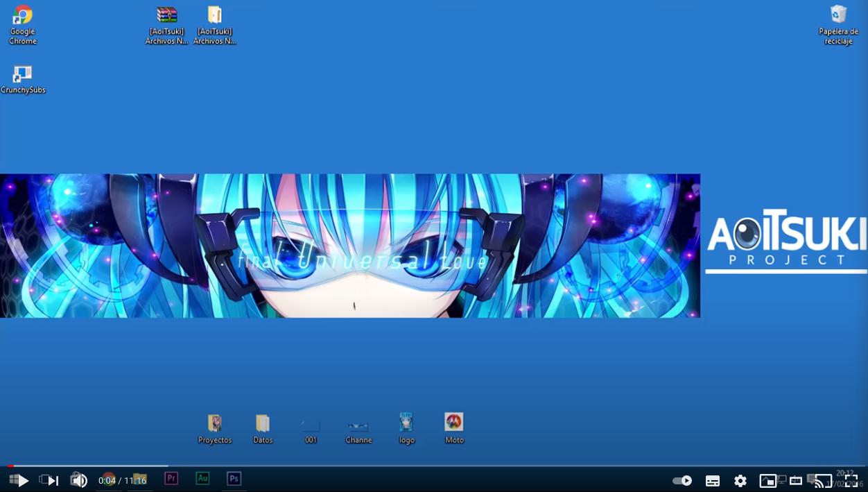Toggle subtitles/closed captions

[x=713, y=481]
